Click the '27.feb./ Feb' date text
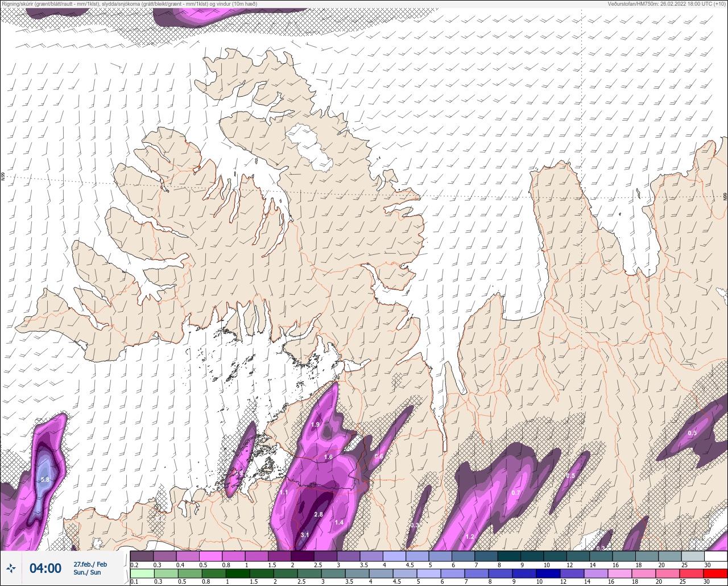The width and height of the screenshot is (728, 586). [x=90, y=564]
